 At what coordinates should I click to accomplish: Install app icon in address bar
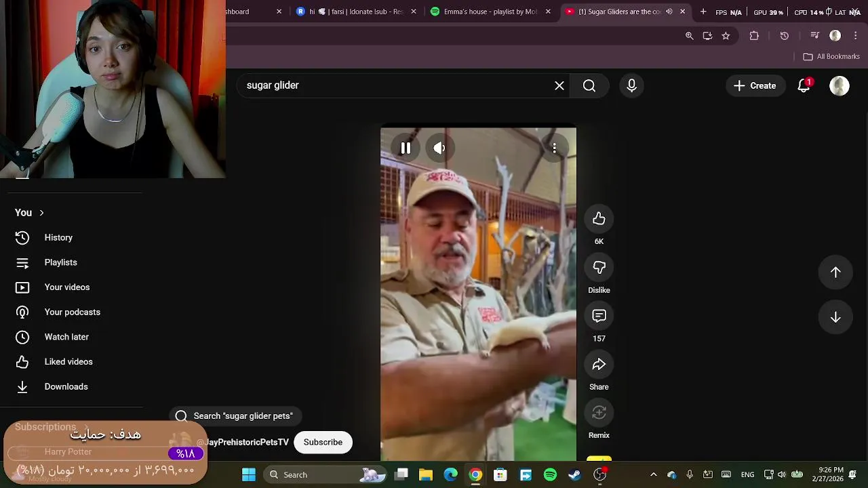tap(707, 36)
